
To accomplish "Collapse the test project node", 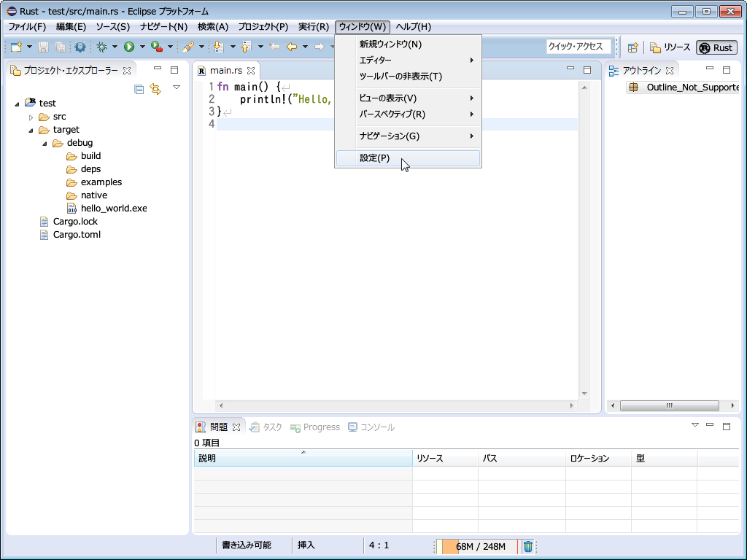I will point(18,104).
